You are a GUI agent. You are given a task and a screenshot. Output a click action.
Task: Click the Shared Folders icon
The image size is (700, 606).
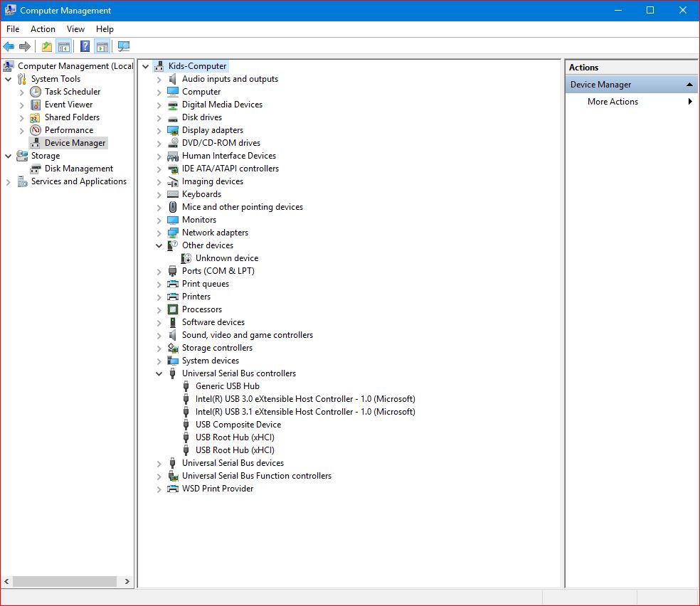tap(36, 117)
